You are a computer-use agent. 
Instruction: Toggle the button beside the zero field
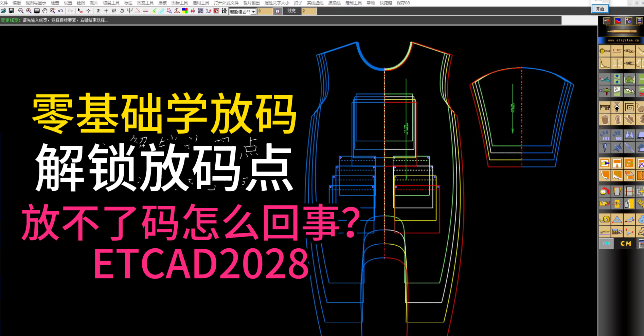tap(278, 11)
